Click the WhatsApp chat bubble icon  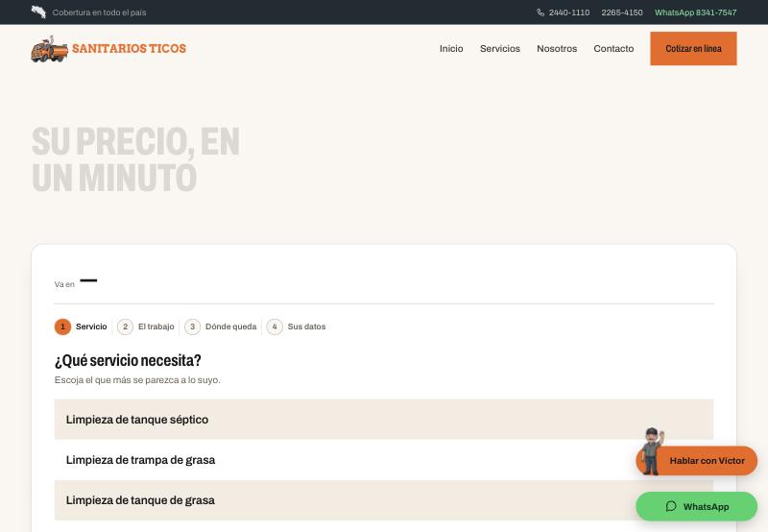pyautogui.click(x=671, y=506)
